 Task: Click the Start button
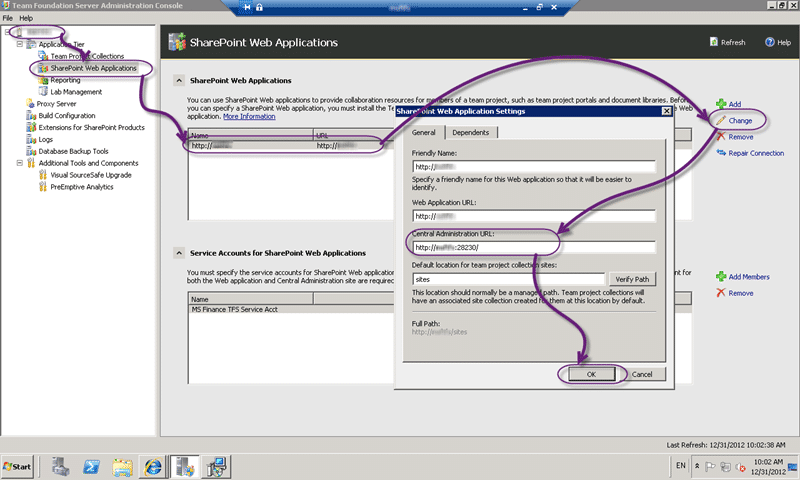pos(17,466)
